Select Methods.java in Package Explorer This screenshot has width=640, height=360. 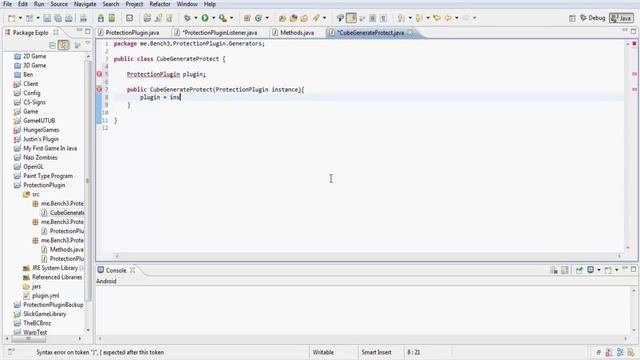tap(67, 249)
